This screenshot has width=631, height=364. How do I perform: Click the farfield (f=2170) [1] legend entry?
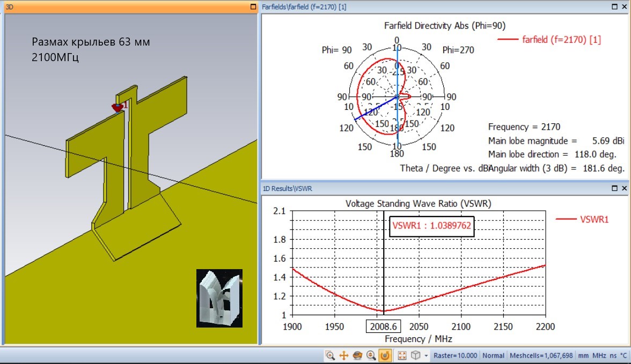point(549,40)
